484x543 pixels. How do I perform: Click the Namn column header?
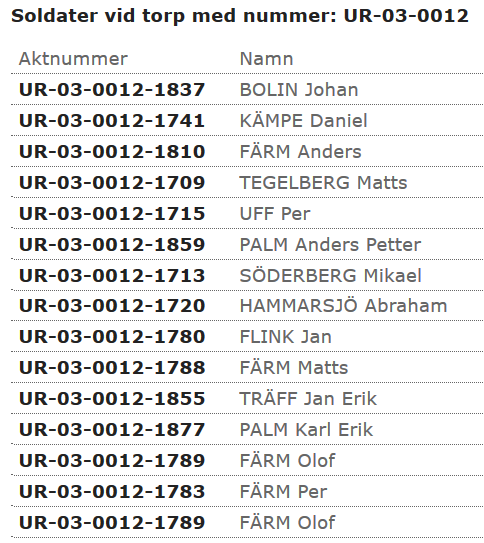267,59
